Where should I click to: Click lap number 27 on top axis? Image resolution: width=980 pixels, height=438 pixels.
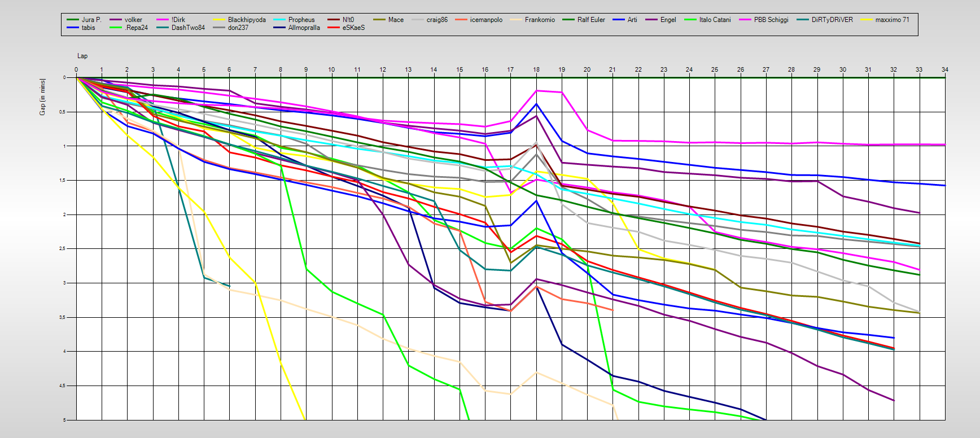click(766, 70)
